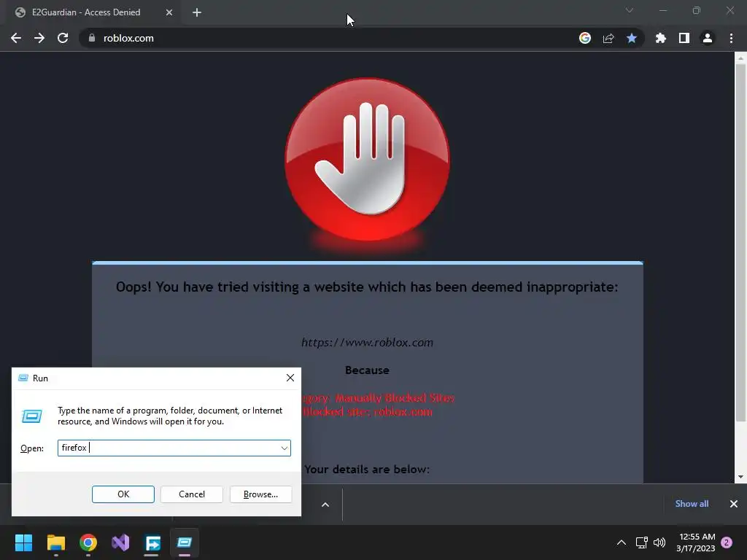Click Show all downloads
The height and width of the screenshot is (560, 747).
tap(692, 504)
